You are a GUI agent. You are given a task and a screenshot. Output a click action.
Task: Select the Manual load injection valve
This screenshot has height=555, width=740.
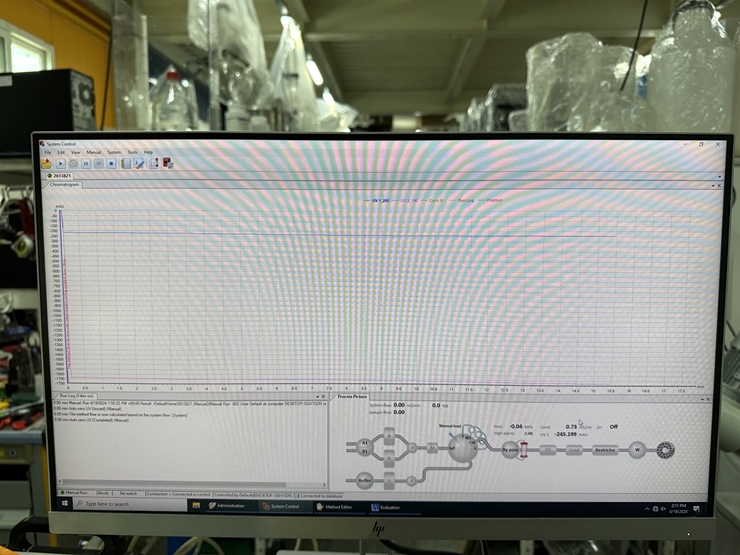coord(461,446)
